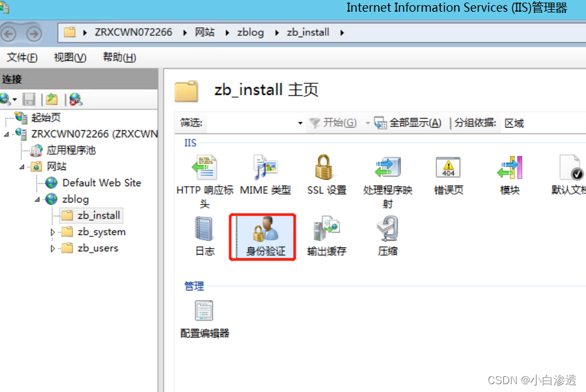Open the 输出缓存 output caching icon
586x392 pixels.
(x=326, y=236)
